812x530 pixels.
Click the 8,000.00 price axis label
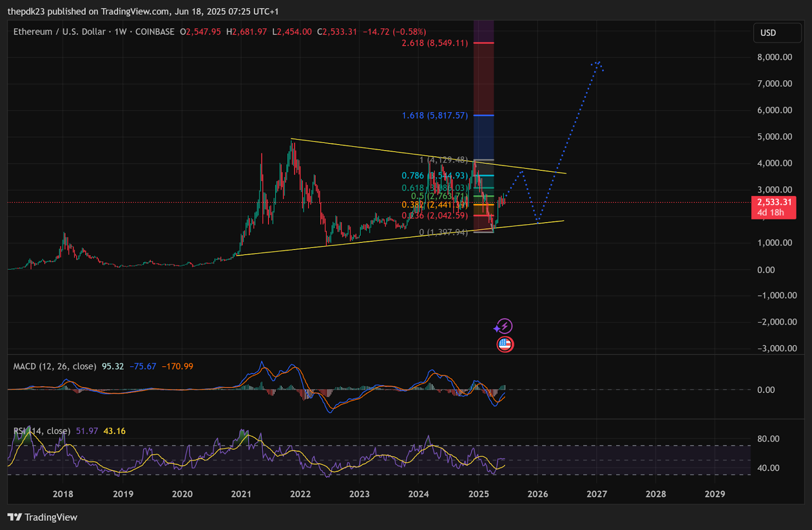point(774,57)
